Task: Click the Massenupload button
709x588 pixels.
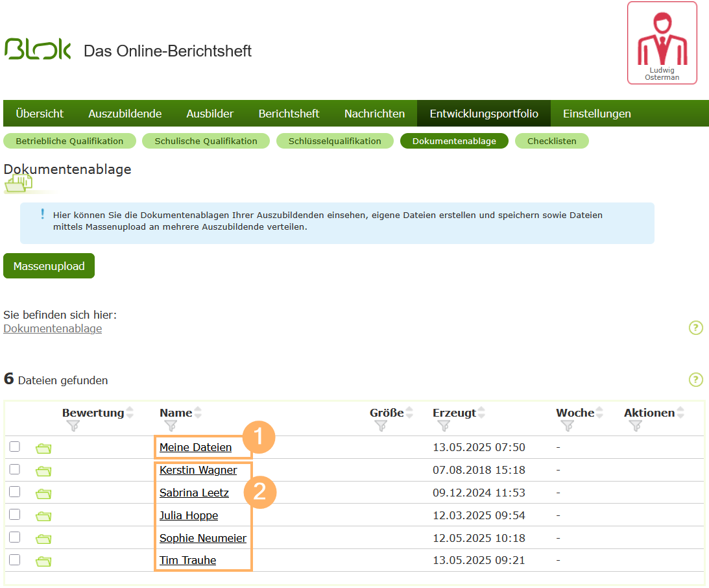Action: [49, 265]
